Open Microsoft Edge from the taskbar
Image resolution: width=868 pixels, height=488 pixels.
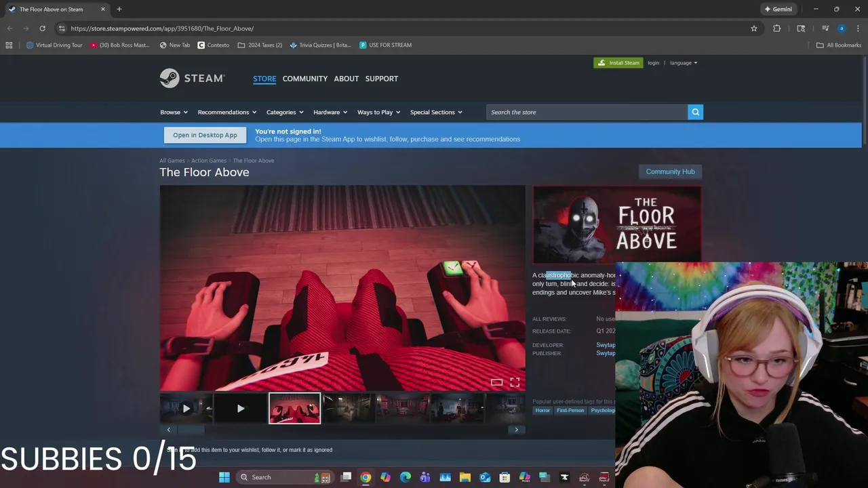(x=406, y=477)
